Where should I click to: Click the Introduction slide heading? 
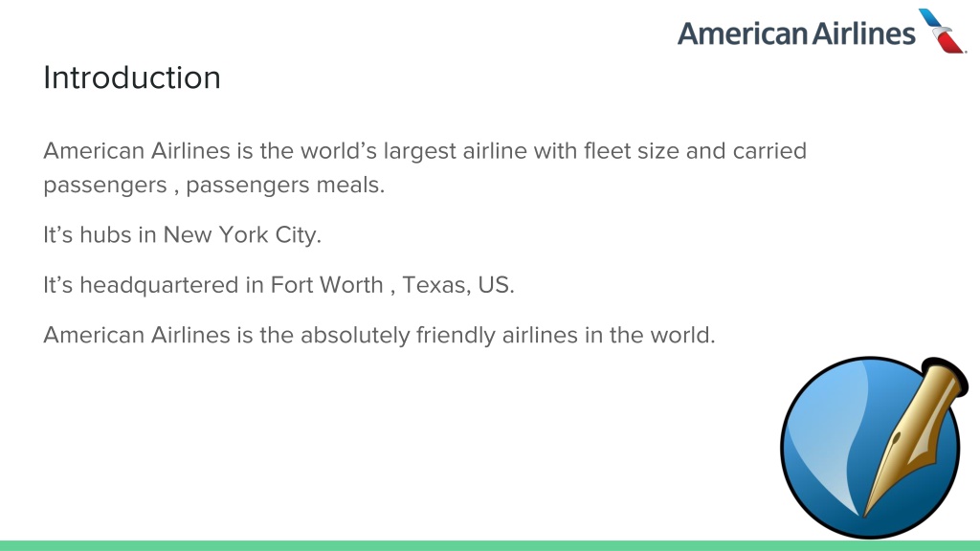point(132,78)
